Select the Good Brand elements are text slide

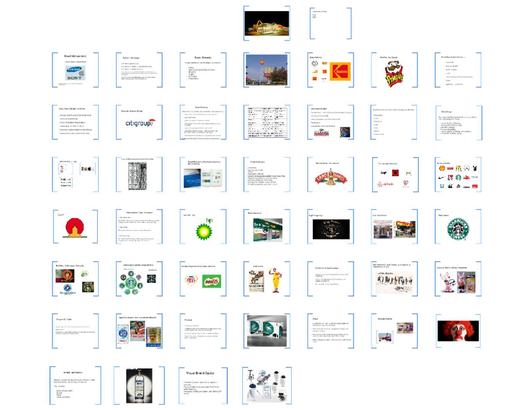click(x=458, y=70)
